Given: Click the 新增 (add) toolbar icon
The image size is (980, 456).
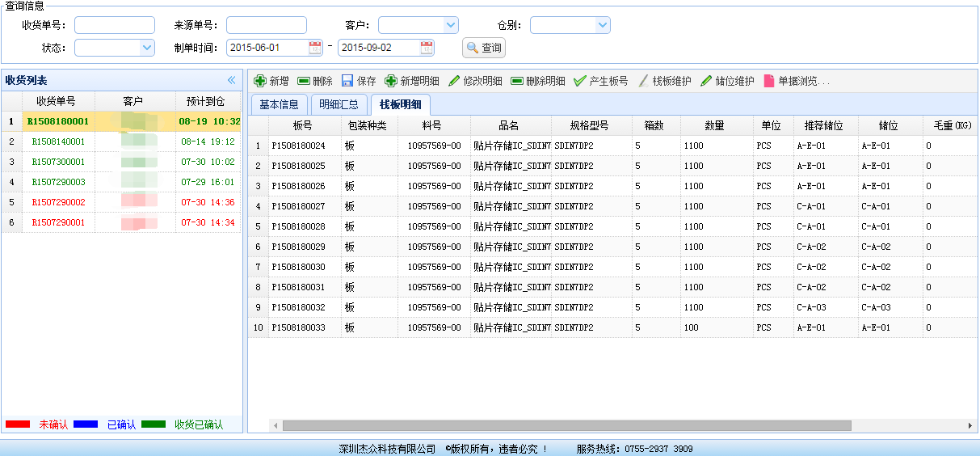Looking at the screenshot, I should pos(260,81).
